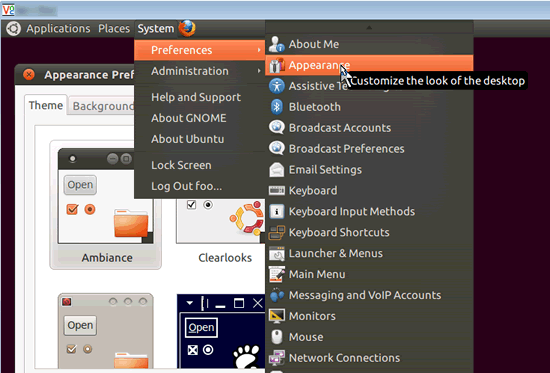The width and height of the screenshot is (550, 373).
Task: Open the Places menu
Action: click(114, 29)
